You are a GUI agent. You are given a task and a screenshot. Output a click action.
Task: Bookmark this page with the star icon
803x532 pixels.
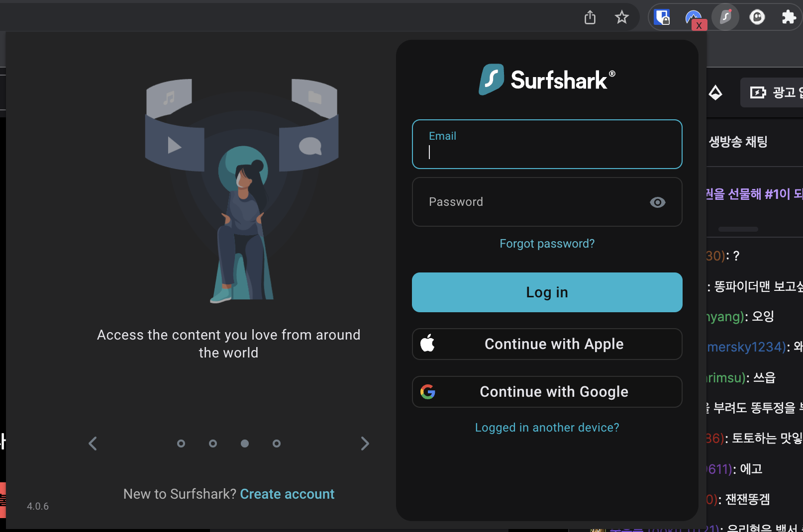click(x=621, y=17)
